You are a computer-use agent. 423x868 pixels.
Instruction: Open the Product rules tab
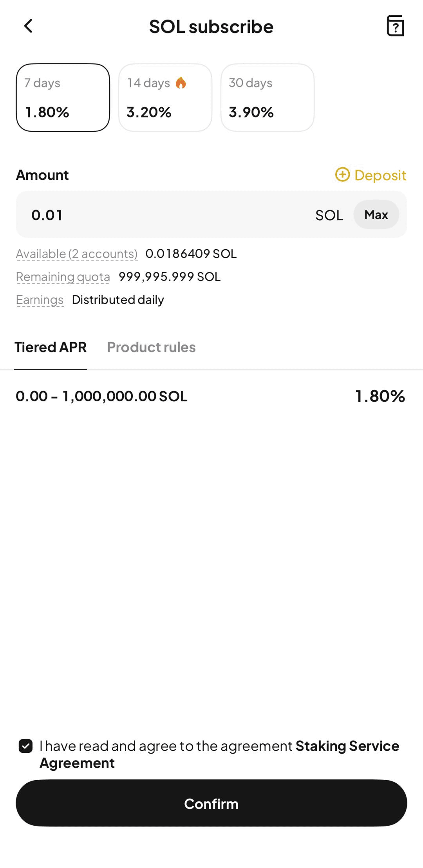tap(151, 347)
